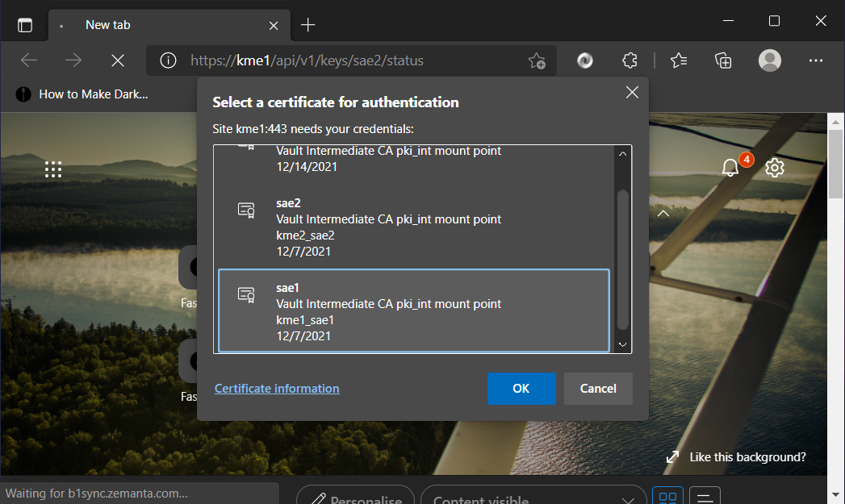This screenshot has width=845, height=504.
Task: Open Settings and more ellipsis menu
Action: pos(815,60)
